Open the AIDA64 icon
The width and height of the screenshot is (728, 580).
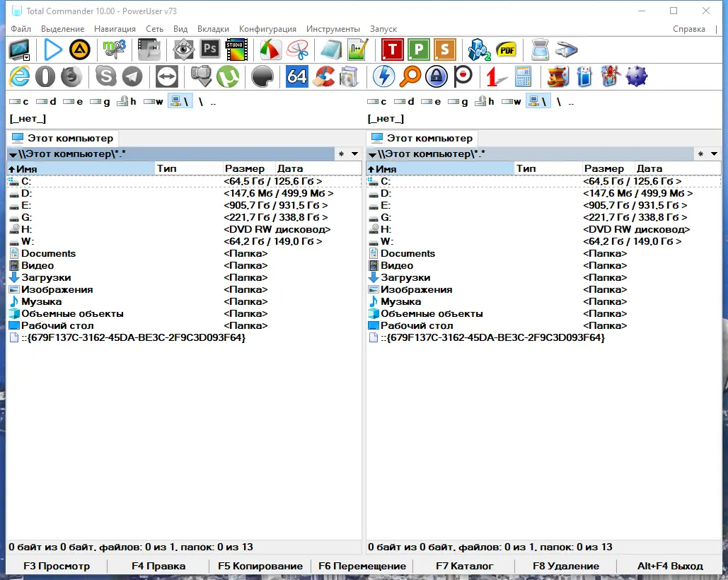click(x=296, y=76)
